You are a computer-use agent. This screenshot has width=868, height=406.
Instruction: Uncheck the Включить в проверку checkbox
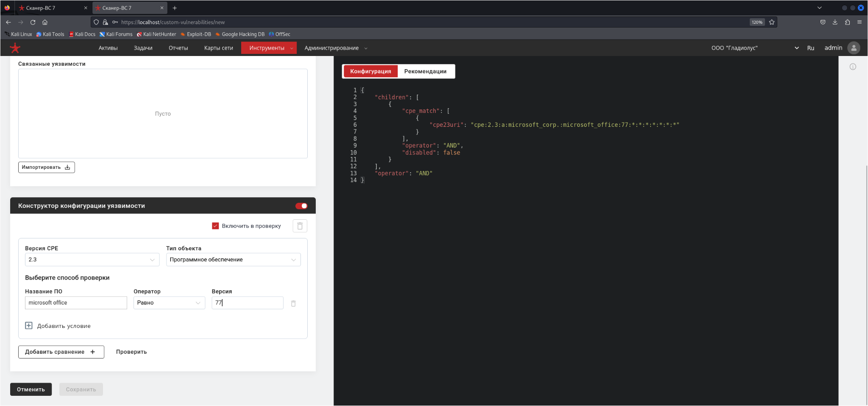[215, 226]
